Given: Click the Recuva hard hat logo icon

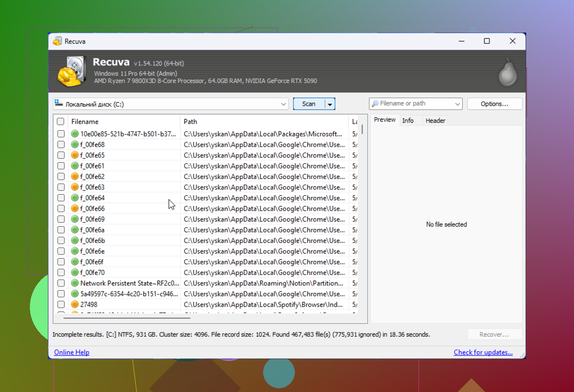Looking at the screenshot, I should coord(71,71).
